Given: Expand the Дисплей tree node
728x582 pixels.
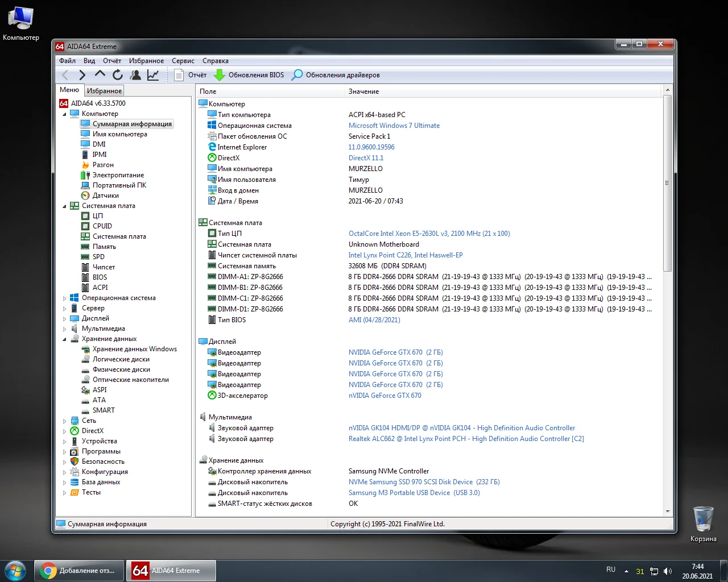Looking at the screenshot, I should click(x=64, y=319).
